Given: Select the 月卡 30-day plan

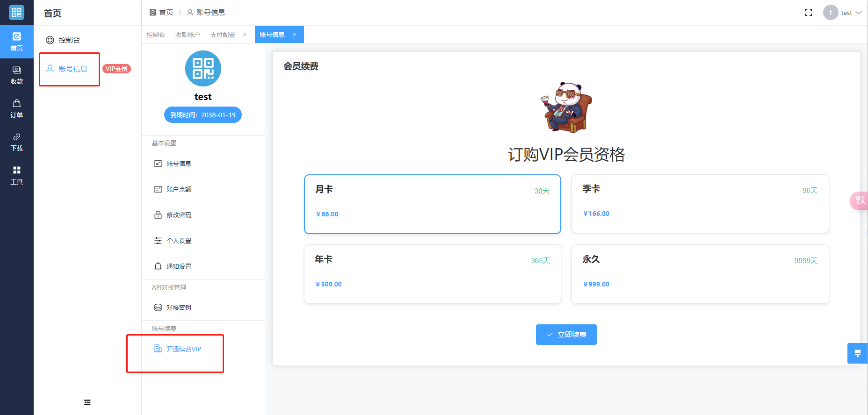Looking at the screenshot, I should point(432,204).
